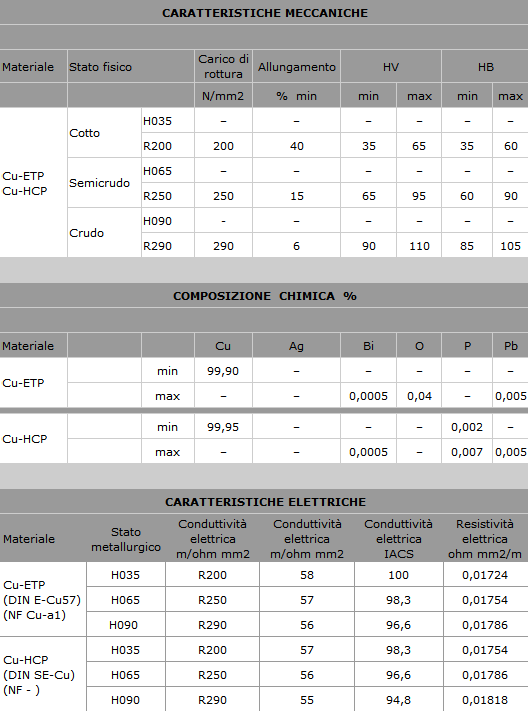Select the COMPOSIZIONE CHIMICA % heading

(265, 296)
